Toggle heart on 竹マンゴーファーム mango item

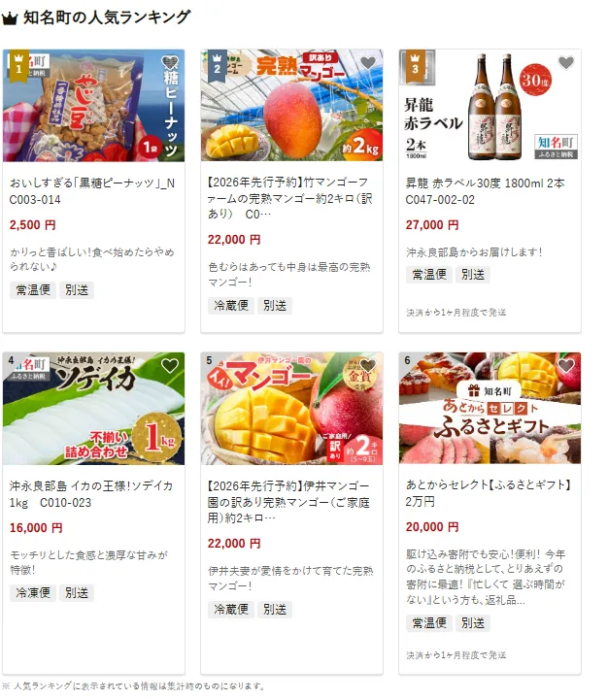tap(368, 62)
